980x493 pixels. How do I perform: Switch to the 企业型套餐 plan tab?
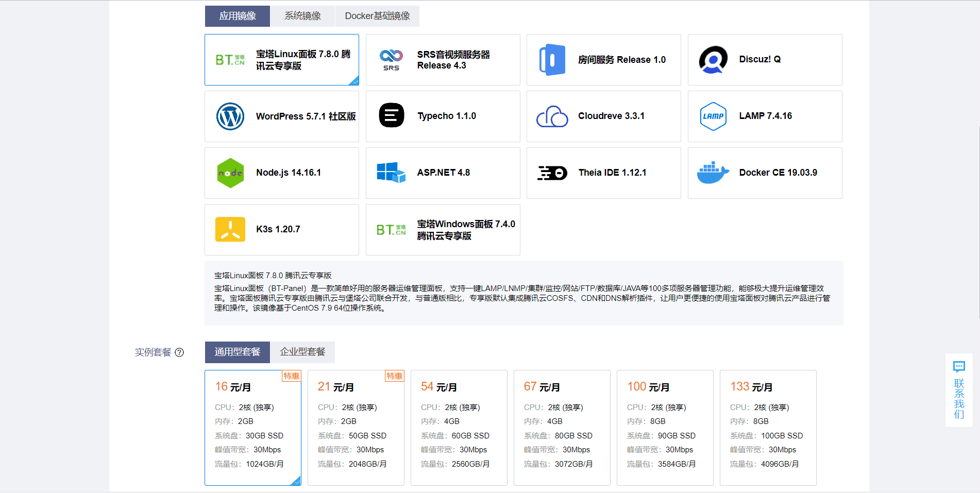tap(302, 352)
